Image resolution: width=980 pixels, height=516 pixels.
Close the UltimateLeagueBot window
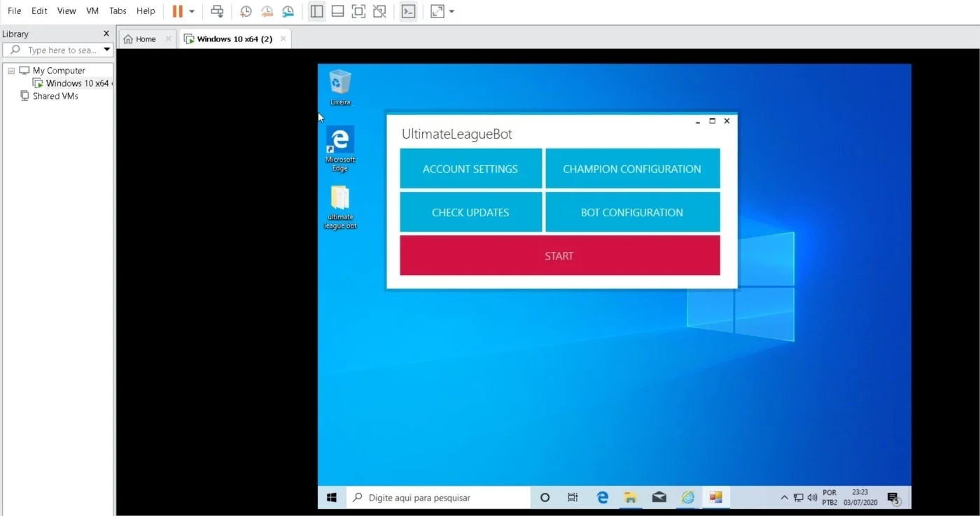tap(727, 121)
